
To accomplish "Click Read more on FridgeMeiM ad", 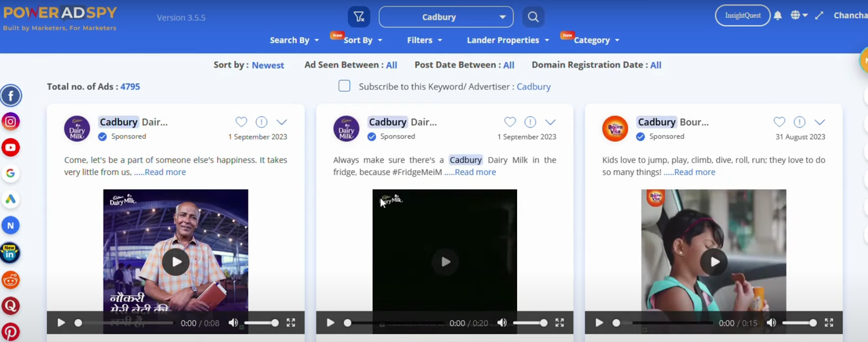I will pyautogui.click(x=475, y=172).
